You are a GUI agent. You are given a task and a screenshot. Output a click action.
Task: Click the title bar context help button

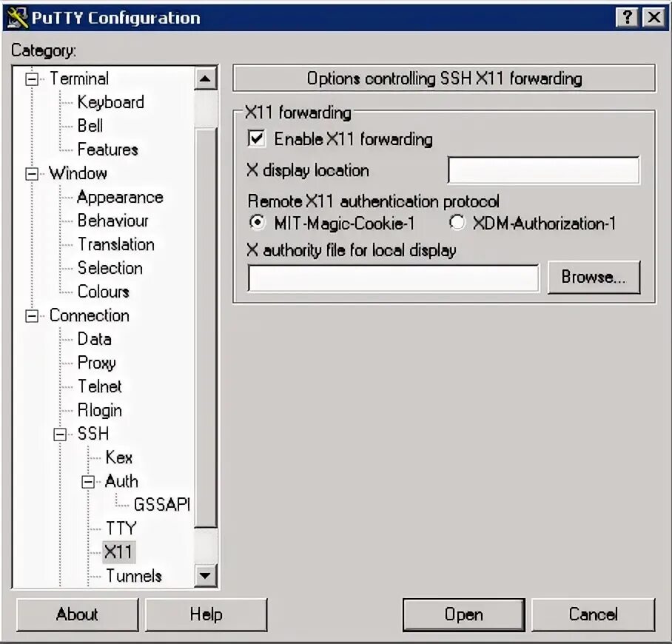(x=627, y=18)
